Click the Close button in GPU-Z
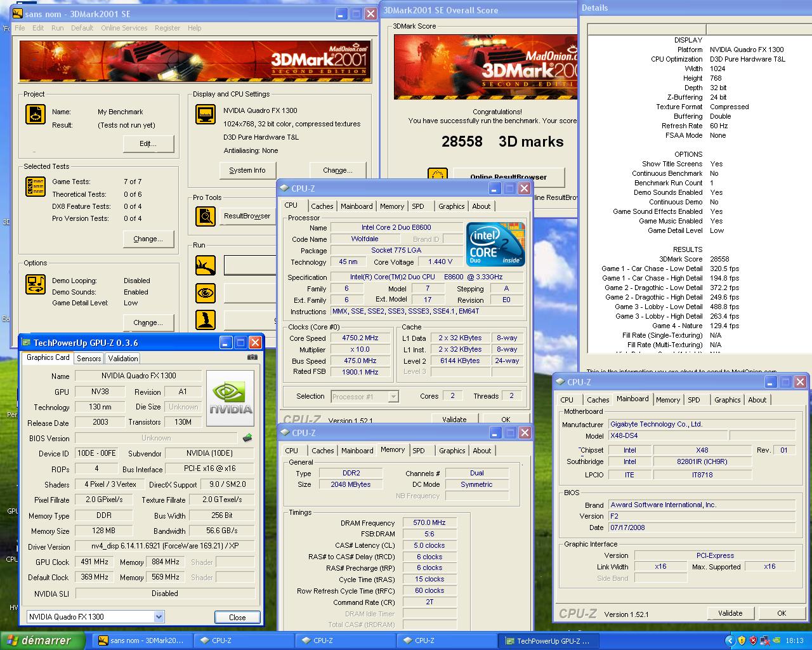812x650 pixels. [237, 617]
